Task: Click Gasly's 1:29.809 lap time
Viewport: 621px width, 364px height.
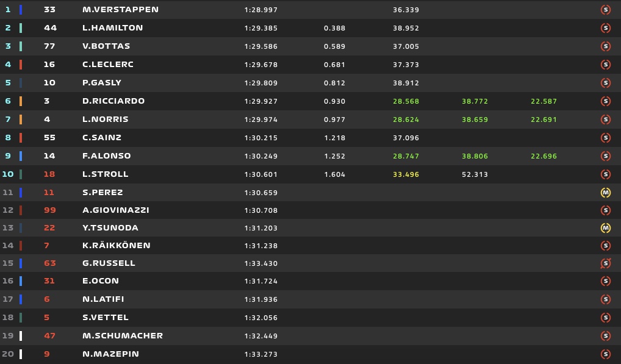Action: coord(260,83)
